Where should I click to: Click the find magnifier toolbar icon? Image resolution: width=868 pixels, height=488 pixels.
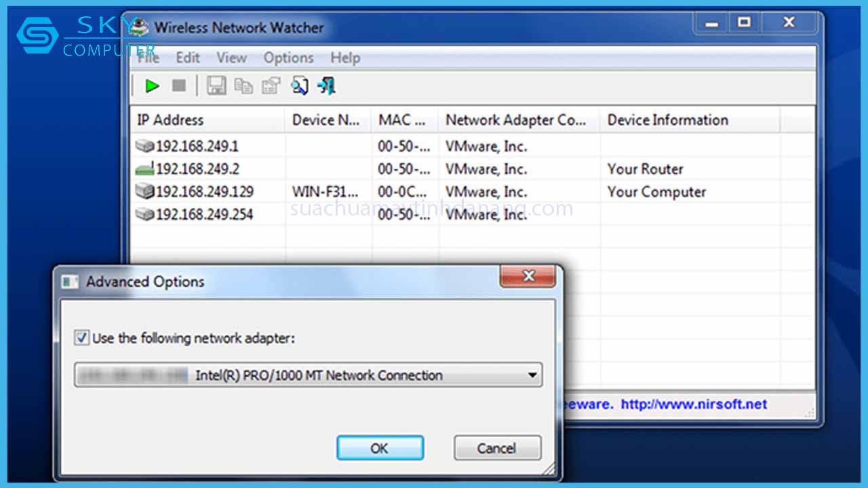(x=299, y=85)
